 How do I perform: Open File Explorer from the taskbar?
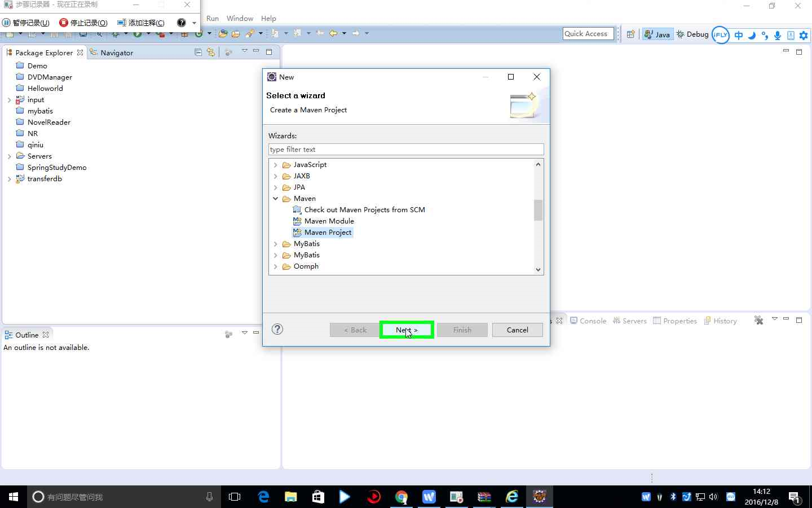pyautogui.click(x=290, y=497)
